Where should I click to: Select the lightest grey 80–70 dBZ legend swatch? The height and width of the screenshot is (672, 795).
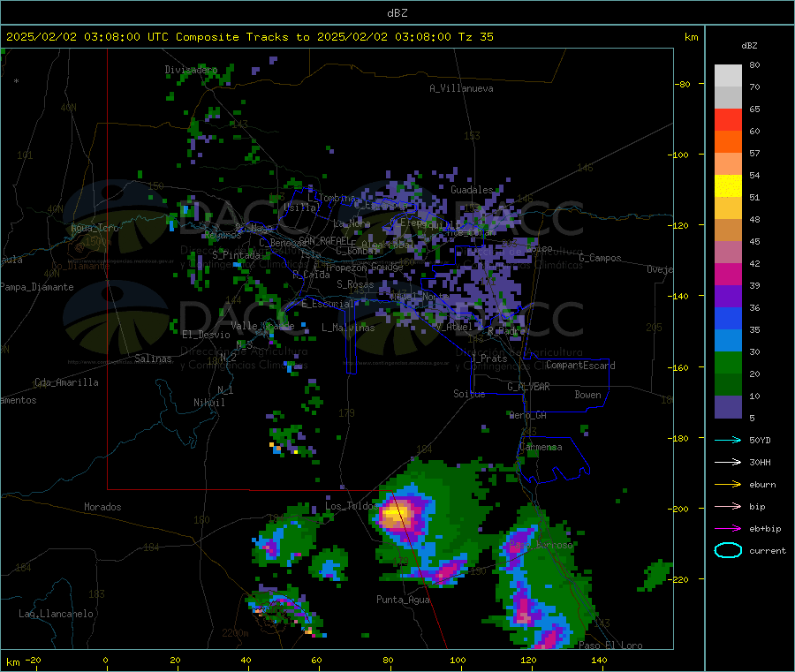pyautogui.click(x=728, y=76)
